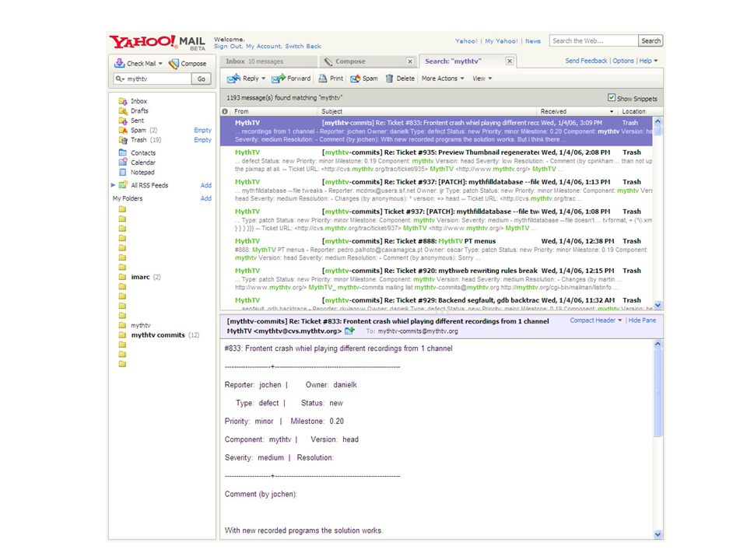Click the Print icon in toolbar
The height and width of the screenshot is (560, 747).
[323, 79]
